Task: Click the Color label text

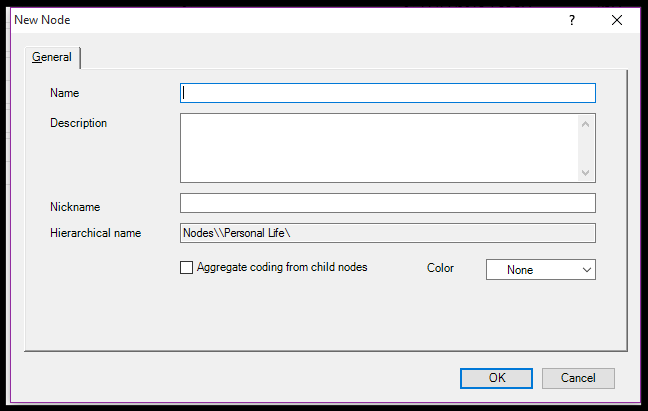Action: [440, 268]
